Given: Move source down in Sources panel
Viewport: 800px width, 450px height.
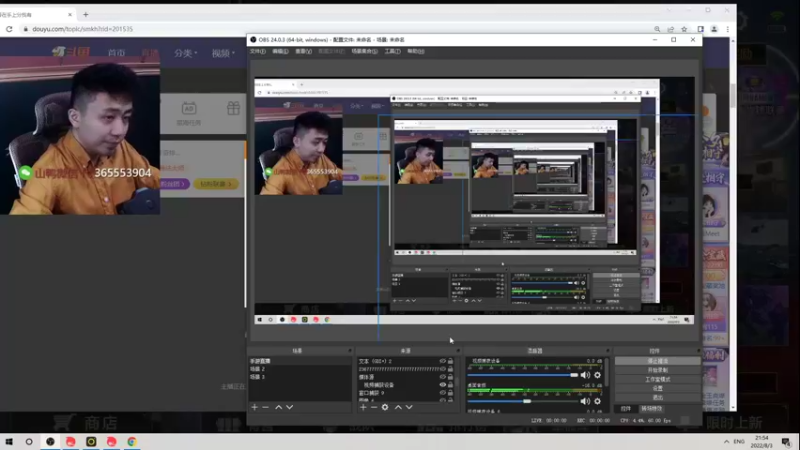Looking at the screenshot, I should point(409,407).
